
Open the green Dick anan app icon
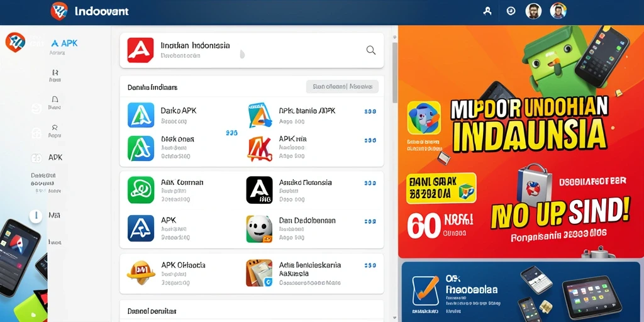click(x=141, y=148)
